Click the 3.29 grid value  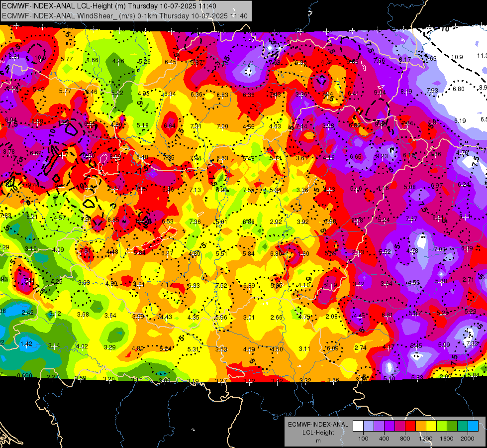[x=109, y=347]
